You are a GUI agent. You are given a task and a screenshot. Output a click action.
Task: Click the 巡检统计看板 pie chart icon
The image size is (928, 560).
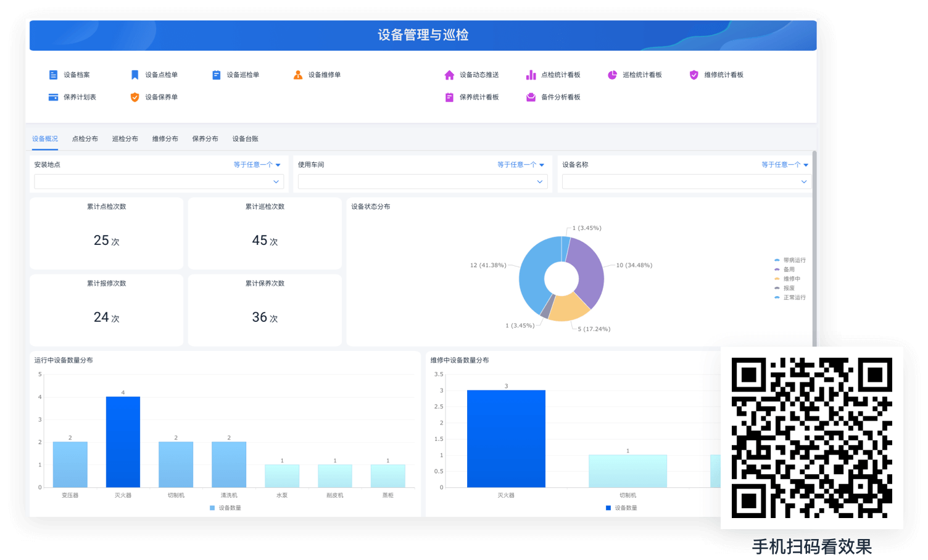click(x=612, y=75)
